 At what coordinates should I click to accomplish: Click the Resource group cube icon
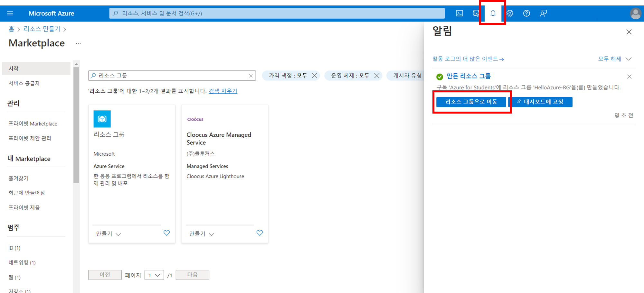coord(102,119)
